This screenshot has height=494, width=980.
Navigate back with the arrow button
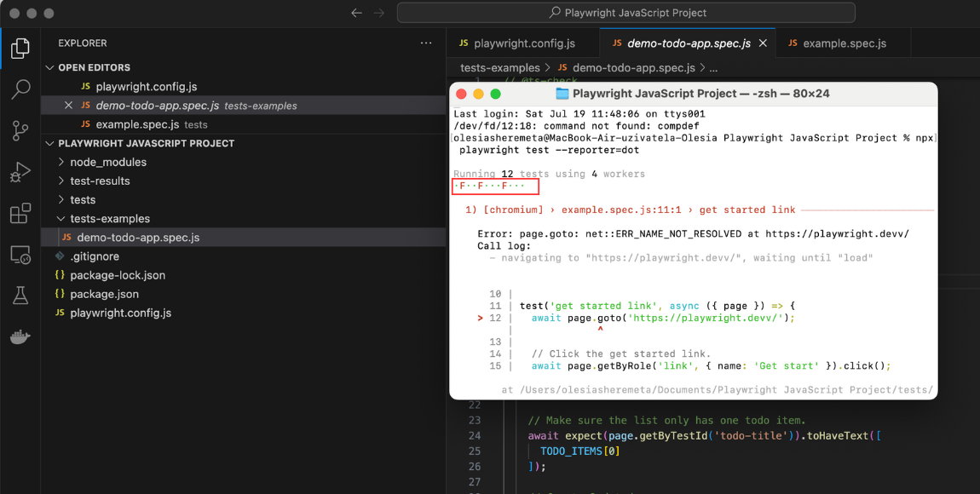(357, 13)
